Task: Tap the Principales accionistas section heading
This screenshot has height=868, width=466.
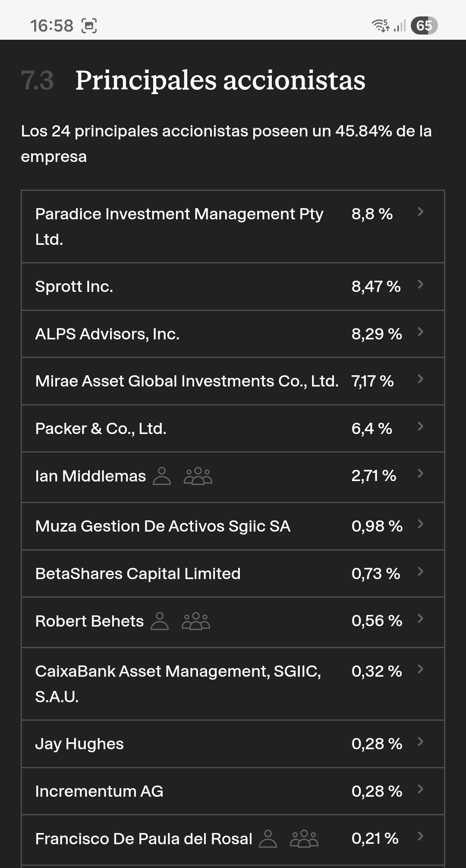Action: pyautogui.click(x=220, y=81)
